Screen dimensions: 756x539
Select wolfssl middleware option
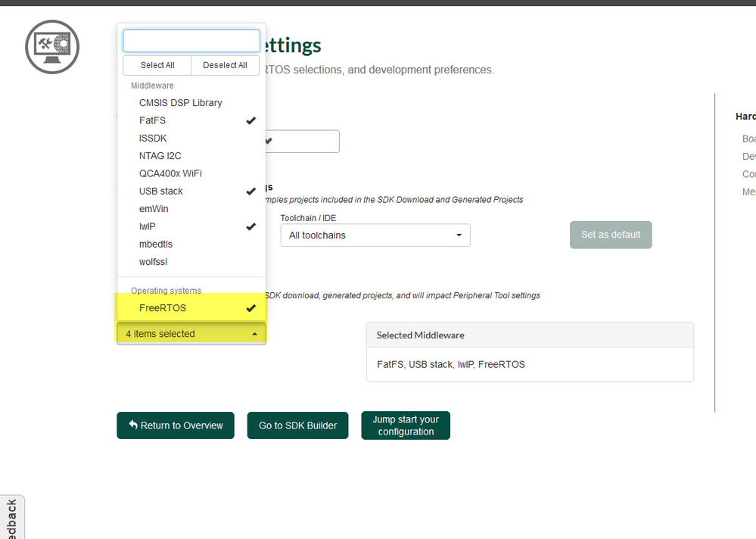[x=191, y=262]
